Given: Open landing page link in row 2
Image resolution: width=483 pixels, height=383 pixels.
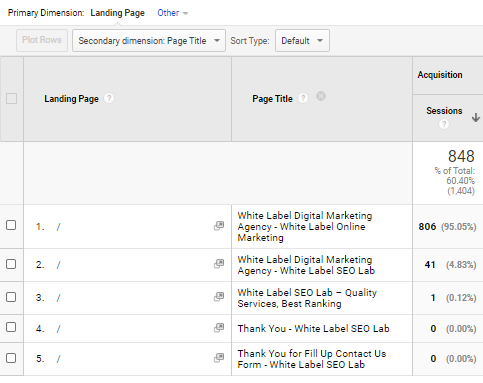Looking at the screenshot, I should (x=58, y=265).
